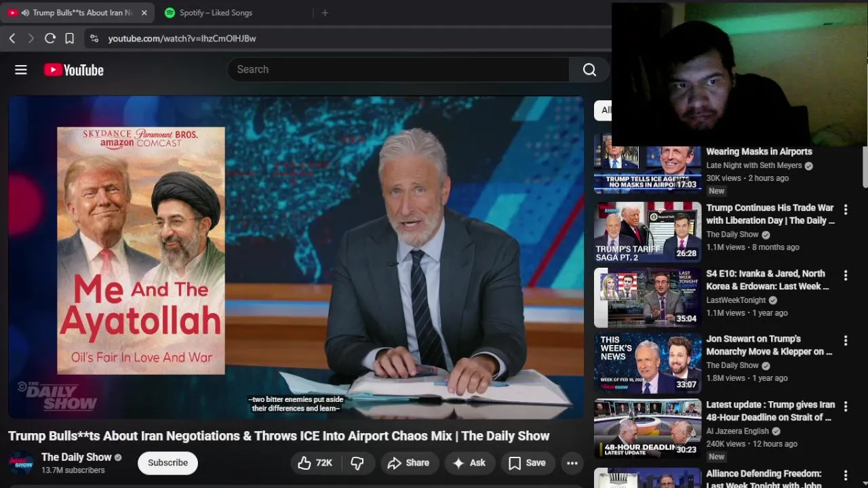The width and height of the screenshot is (868, 488).
Task: Go to the YouTube home logo
Action: click(74, 70)
